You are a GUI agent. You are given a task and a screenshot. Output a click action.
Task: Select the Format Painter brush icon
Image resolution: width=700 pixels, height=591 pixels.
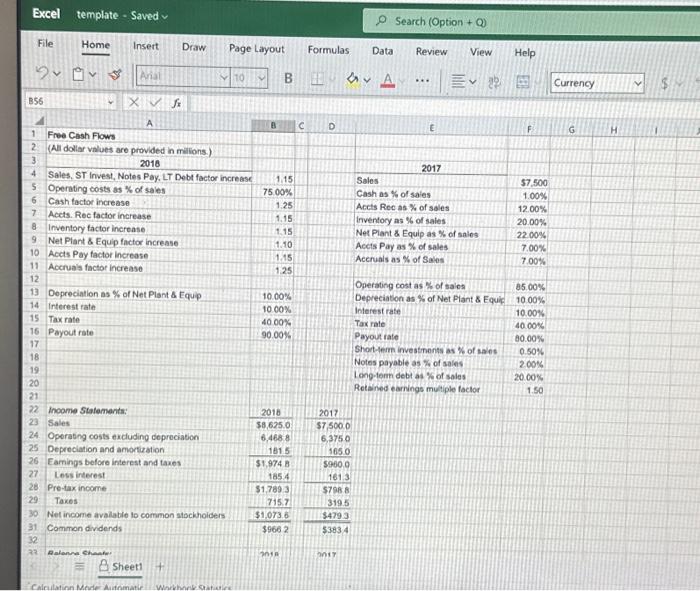(x=116, y=75)
